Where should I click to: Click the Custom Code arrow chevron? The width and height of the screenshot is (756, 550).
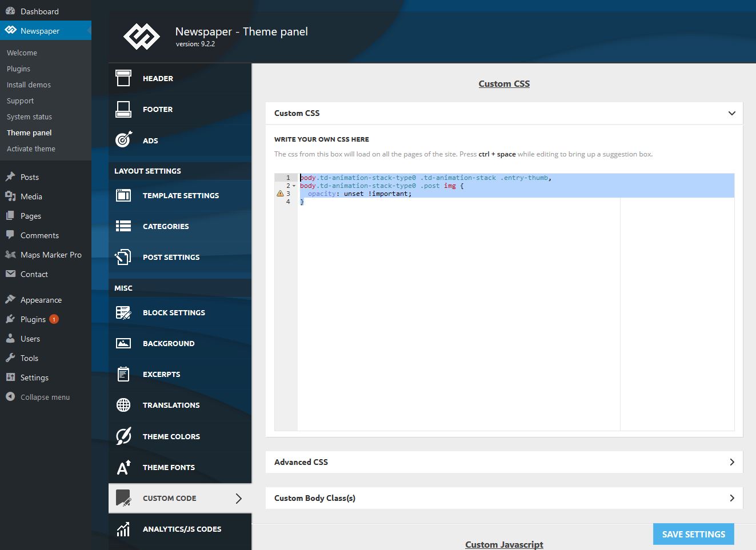(x=239, y=498)
